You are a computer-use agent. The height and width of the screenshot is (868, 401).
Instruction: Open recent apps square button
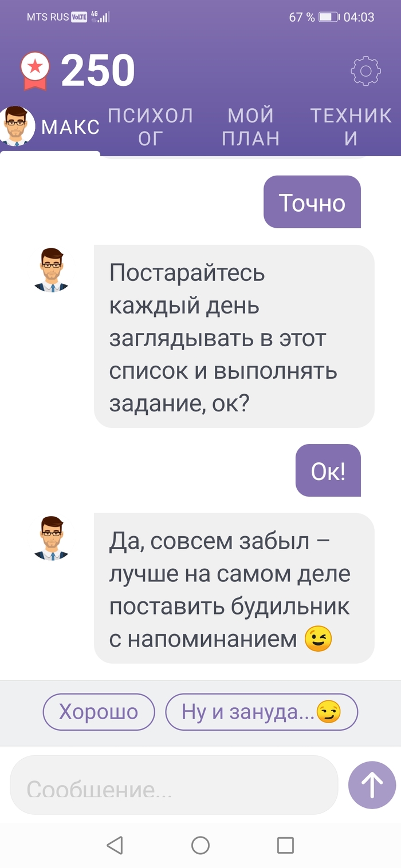285,845
